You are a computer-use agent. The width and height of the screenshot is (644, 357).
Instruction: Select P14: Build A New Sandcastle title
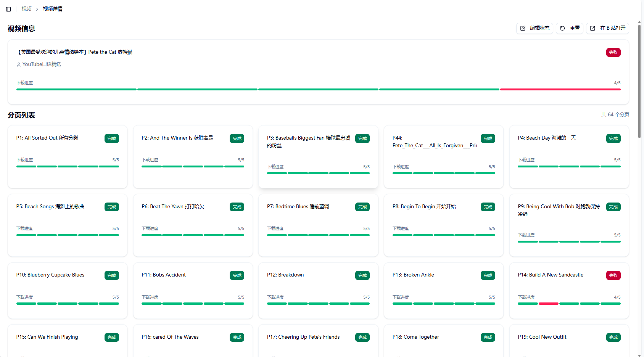551,275
